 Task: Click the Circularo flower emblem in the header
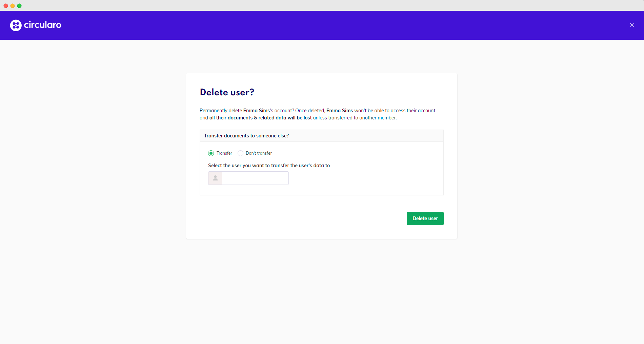pyautogui.click(x=15, y=25)
